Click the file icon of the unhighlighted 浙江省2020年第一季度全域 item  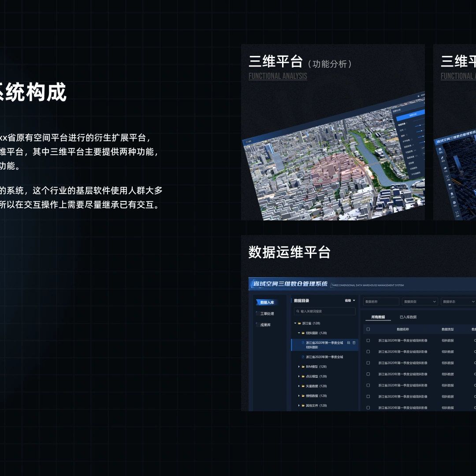coord(303,357)
